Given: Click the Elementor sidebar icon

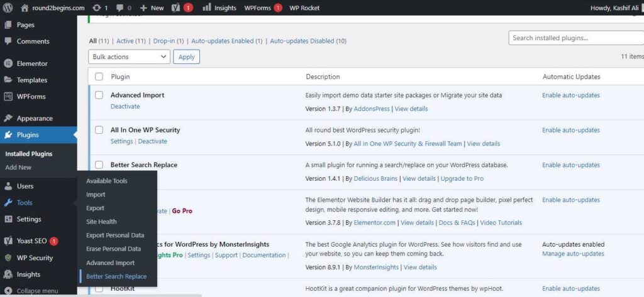Looking at the screenshot, I should [8, 63].
